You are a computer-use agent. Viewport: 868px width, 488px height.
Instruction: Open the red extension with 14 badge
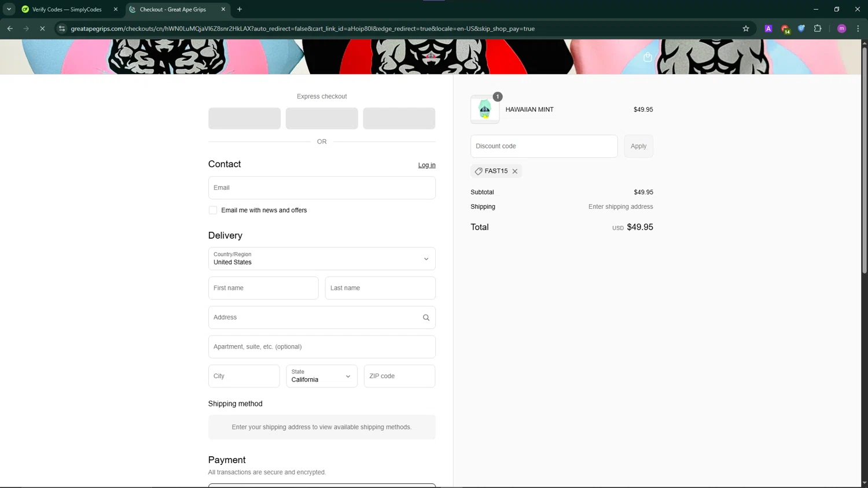point(785,29)
